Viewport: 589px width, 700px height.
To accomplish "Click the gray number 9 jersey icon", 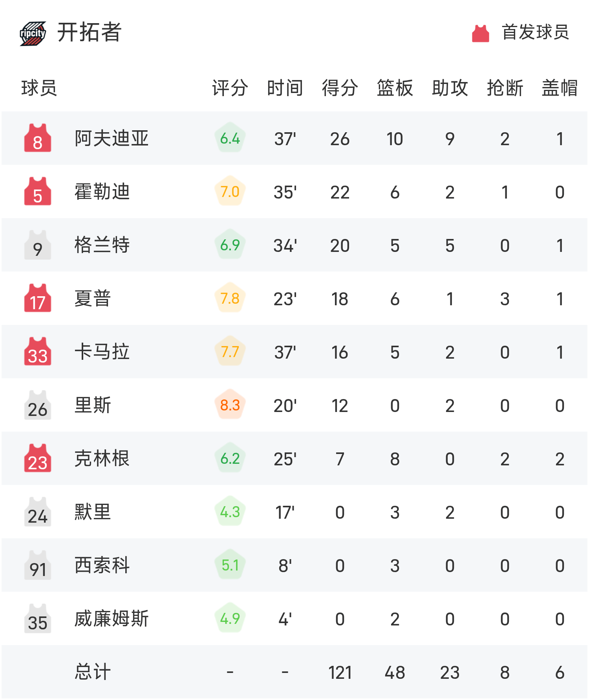I will (38, 245).
